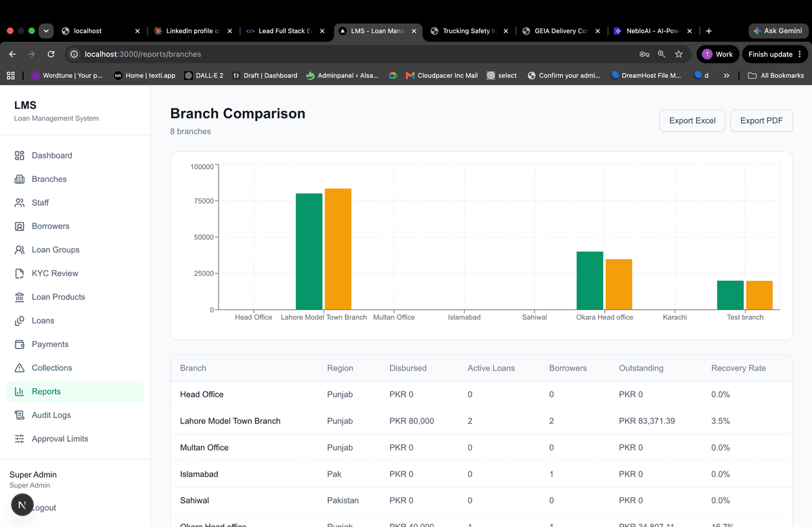Open the Collections sidebar link
This screenshot has height=527, width=812.
[x=75, y=368]
